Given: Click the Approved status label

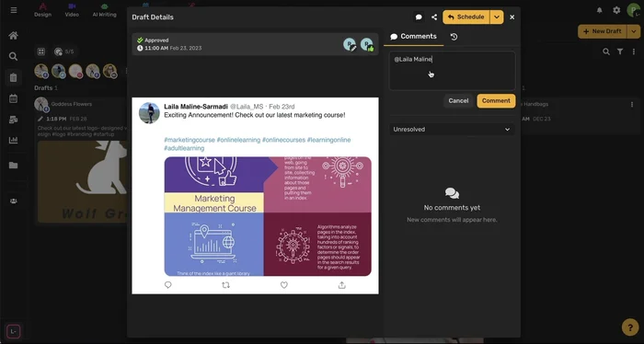Looking at the screenshot, I should [x=156, y=40].
